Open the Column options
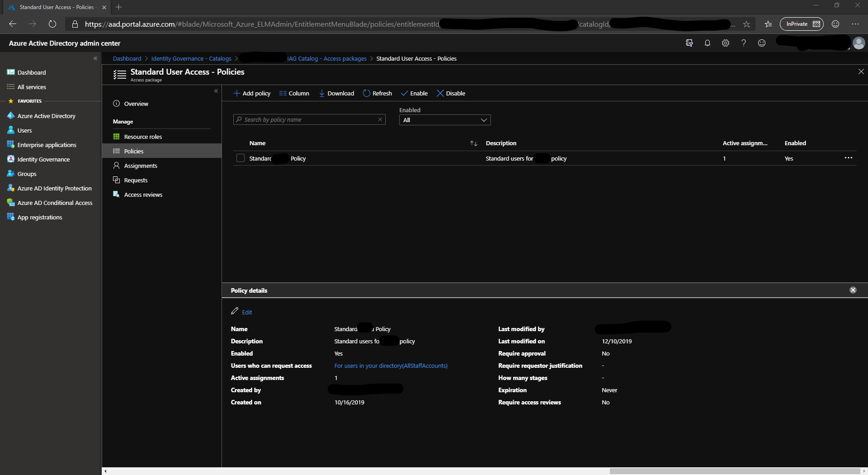868x475 pixels. pos(294,93)
